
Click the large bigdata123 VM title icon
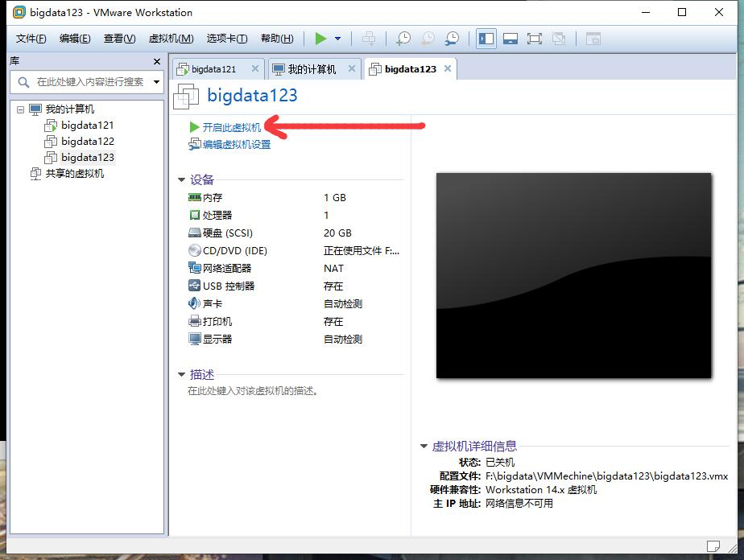(x=186, y=97)
